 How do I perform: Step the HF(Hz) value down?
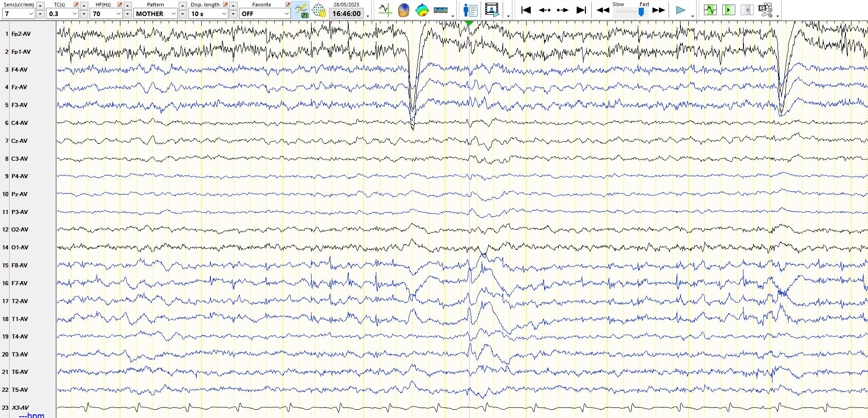tap(128, 14)
